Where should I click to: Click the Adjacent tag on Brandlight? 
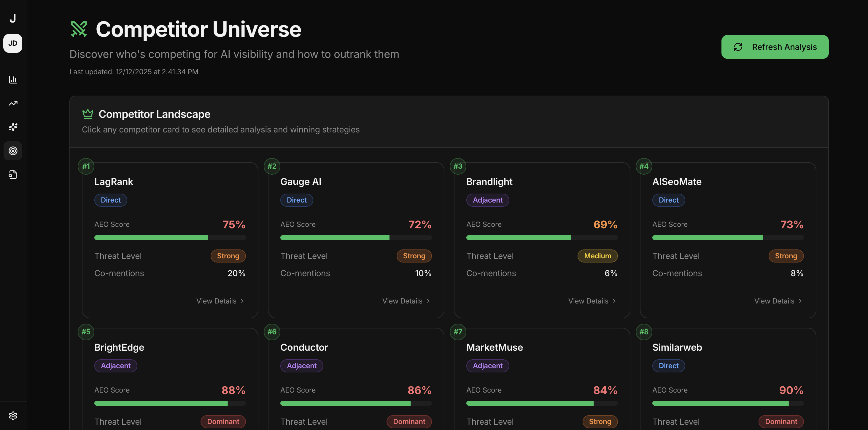487,200
